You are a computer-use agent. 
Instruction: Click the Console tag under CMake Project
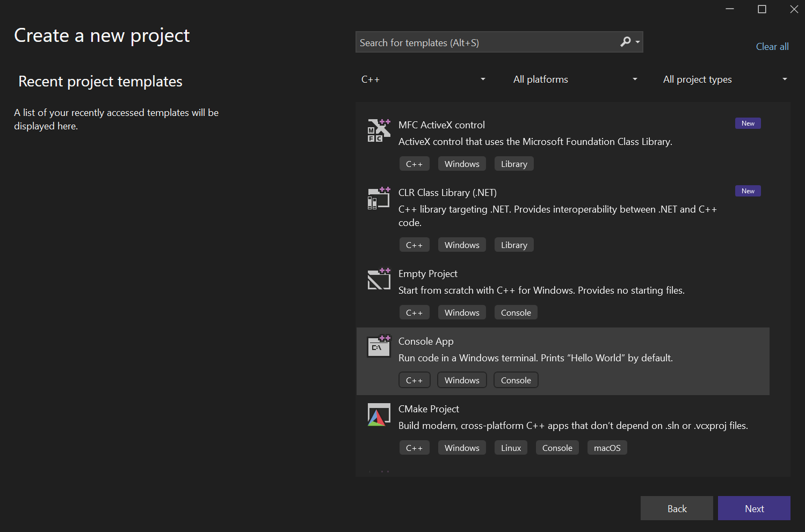tap(557, 448)
